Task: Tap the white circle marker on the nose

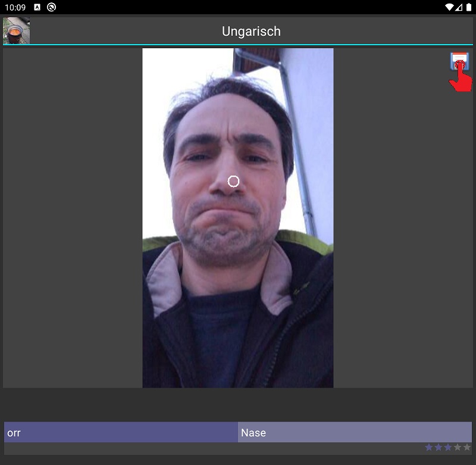Action: click(233, 182)
